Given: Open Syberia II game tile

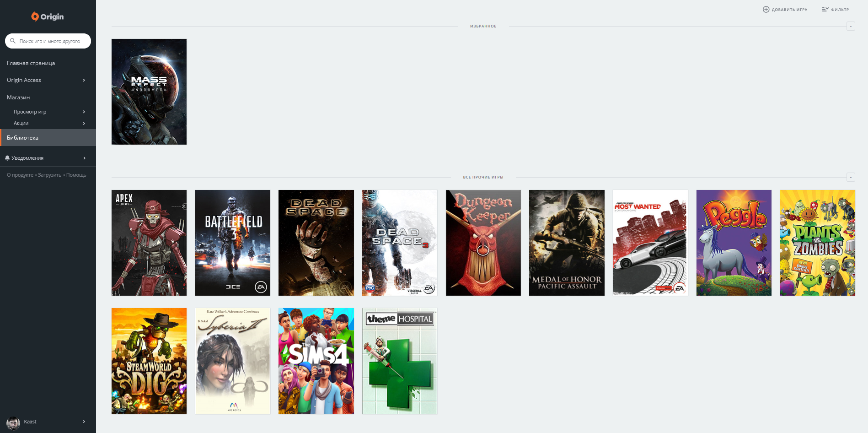Looking at the screenshot, I should (x=233, y=361).
